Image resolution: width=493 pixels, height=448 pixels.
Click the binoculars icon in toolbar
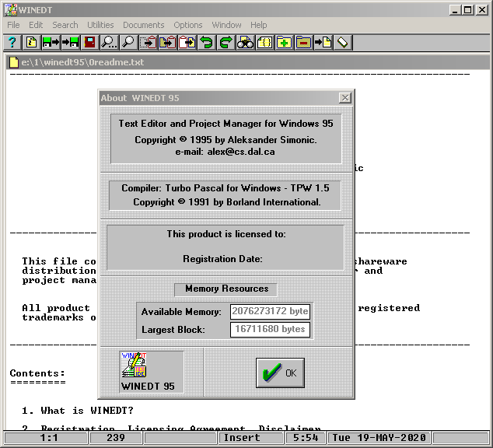click(x=245, y=42)
